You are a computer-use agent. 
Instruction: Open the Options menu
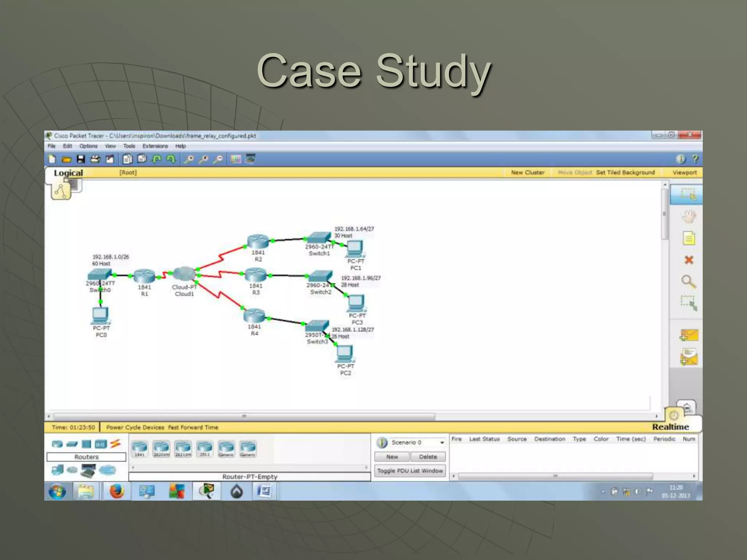[89, 146]
